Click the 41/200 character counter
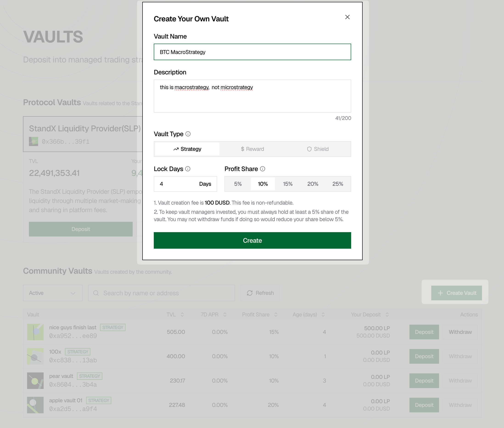This screenshot has width=504, height=428. [x=343, y=118]
